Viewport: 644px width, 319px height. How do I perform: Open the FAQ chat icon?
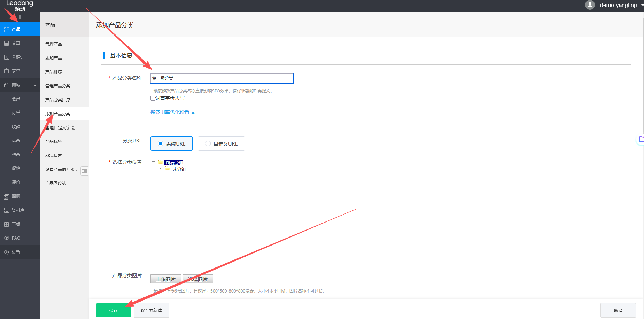[7, 238]
